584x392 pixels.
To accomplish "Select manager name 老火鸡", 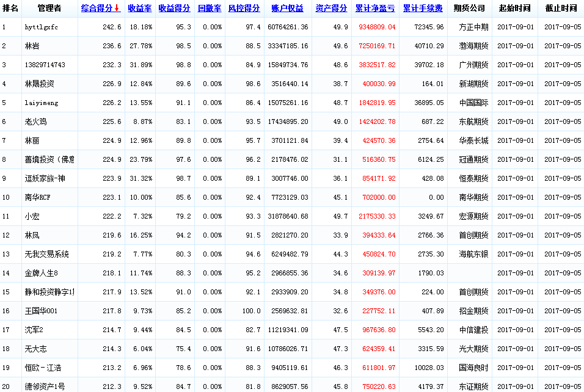I will coord(36,122).
